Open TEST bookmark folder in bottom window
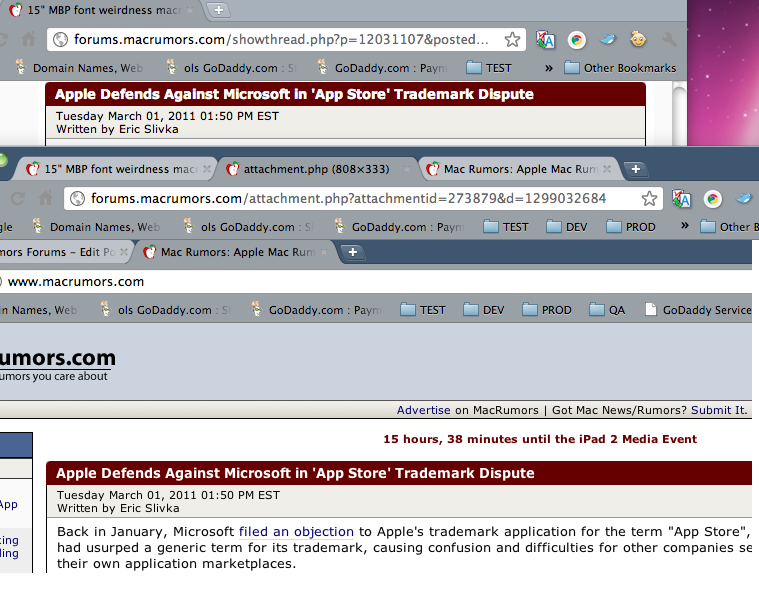This screenshot has height=593, width=759. point(423,310)
